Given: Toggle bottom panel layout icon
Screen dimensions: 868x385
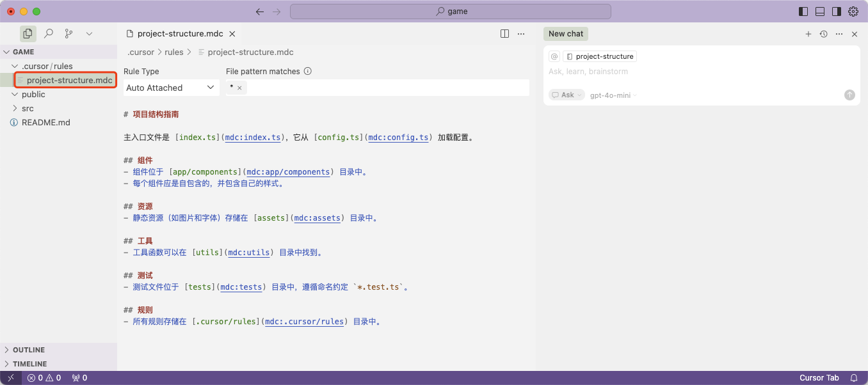Looking at the screenshot, I should click(x=820, y=12).
